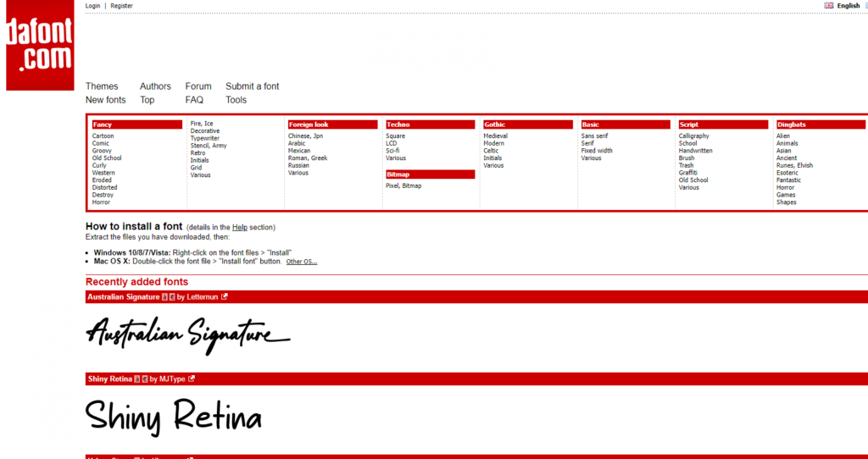Visit the Forum
Viewport: 868px width, 459px height.
click(198, 86)
